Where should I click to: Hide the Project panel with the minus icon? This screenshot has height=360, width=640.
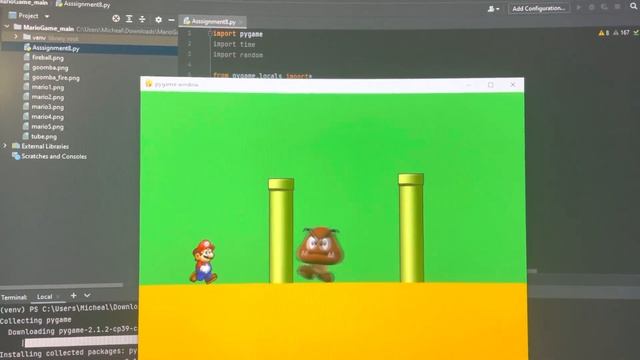171,20
